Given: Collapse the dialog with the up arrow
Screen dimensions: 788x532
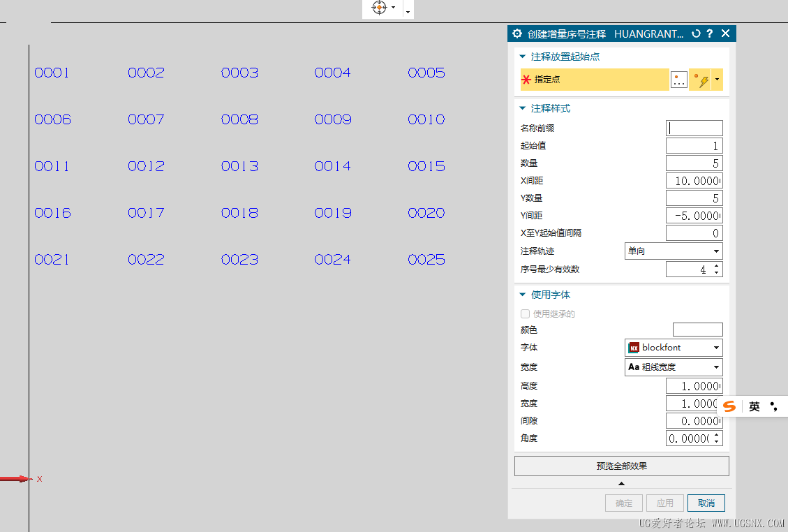Looking at the screenshot, I should (x=621, y=483).
